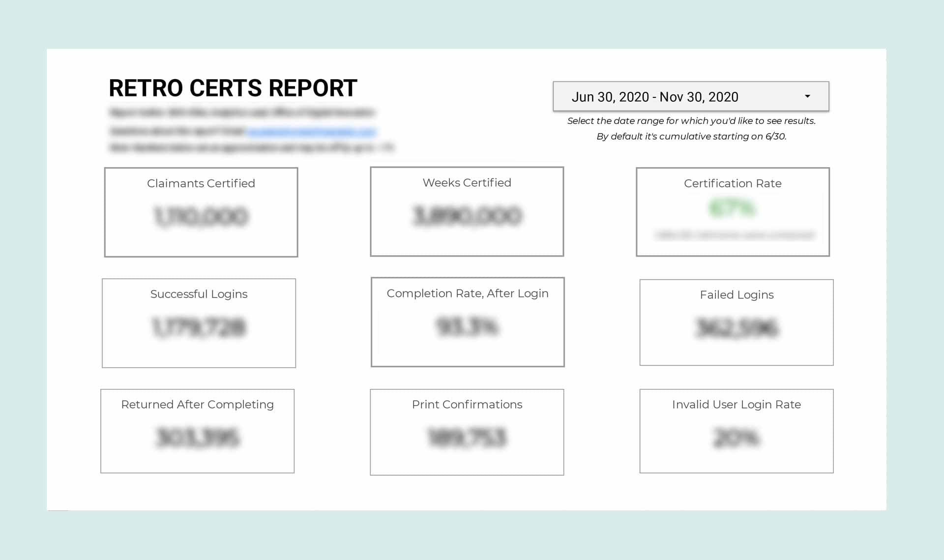This screenshot has width=944, height=560.
Task: Click the Print Confirmations metric card
Action: click(x=467, y=431)
